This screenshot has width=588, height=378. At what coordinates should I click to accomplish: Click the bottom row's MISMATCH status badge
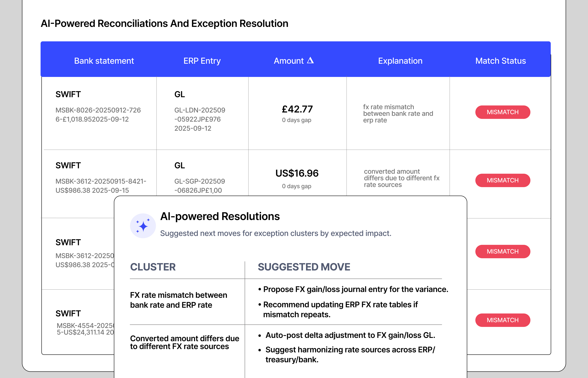(502, 320)
